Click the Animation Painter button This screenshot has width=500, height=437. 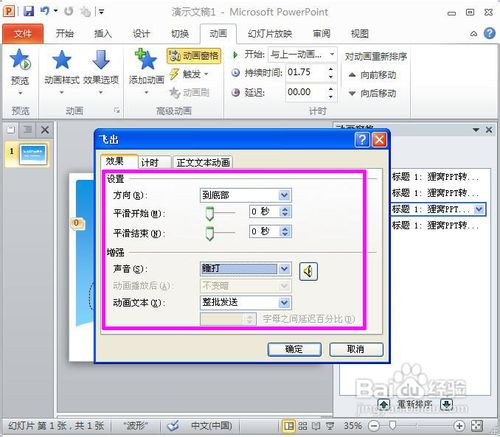click(189, 92)
